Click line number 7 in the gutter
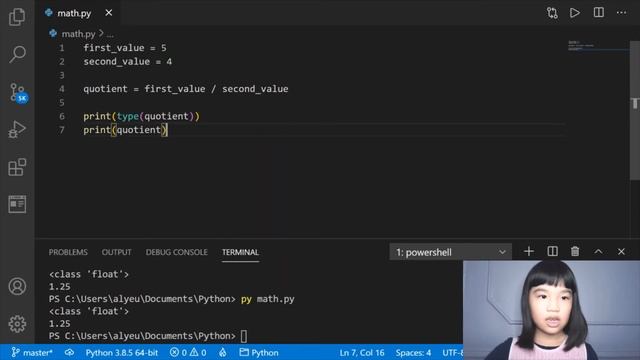 pyautogui.click(x=62, y=130)
